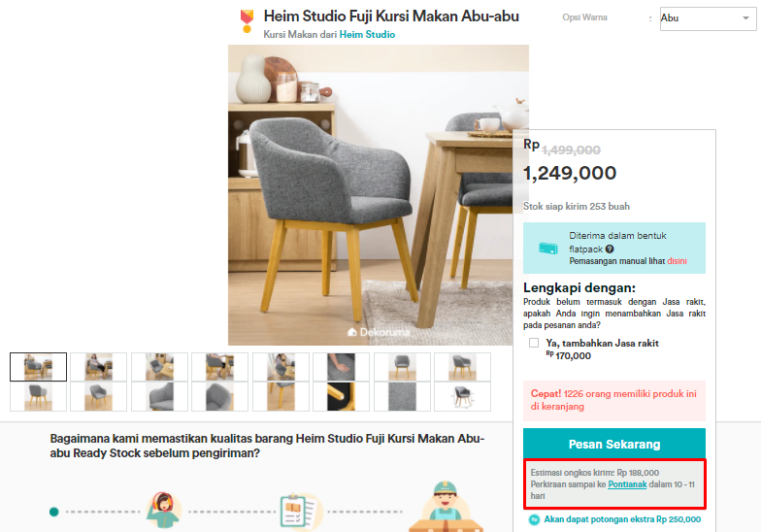Open the Heim Studio brand link
The height and width of the screenshot is (532, 761).
click(367, 35)
